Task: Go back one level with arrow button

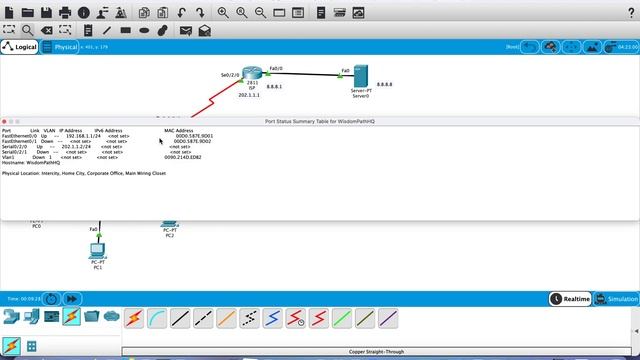Action: (530, 47)
